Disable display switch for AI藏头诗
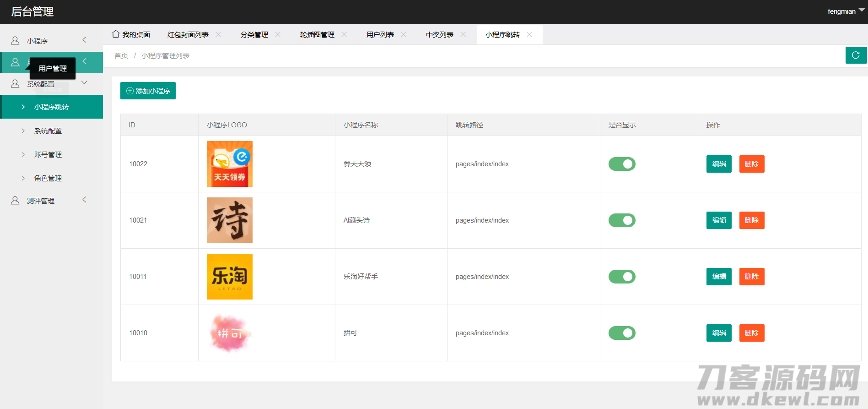The height and width of the screenshot is (409, 868). pyautogui.click(x=621, y=220)
